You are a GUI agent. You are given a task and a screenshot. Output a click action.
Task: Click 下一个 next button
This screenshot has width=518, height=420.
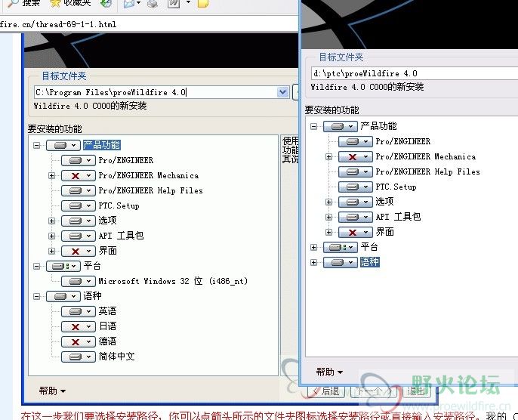(x=373, y=391)
